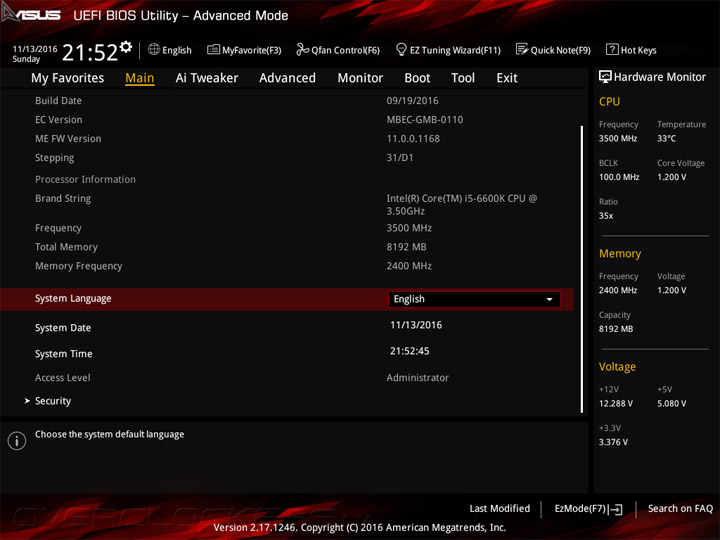Click the Core Voltage 1.200 V reading
Viewport: 720px width, 540px height.
click(672, 177)
